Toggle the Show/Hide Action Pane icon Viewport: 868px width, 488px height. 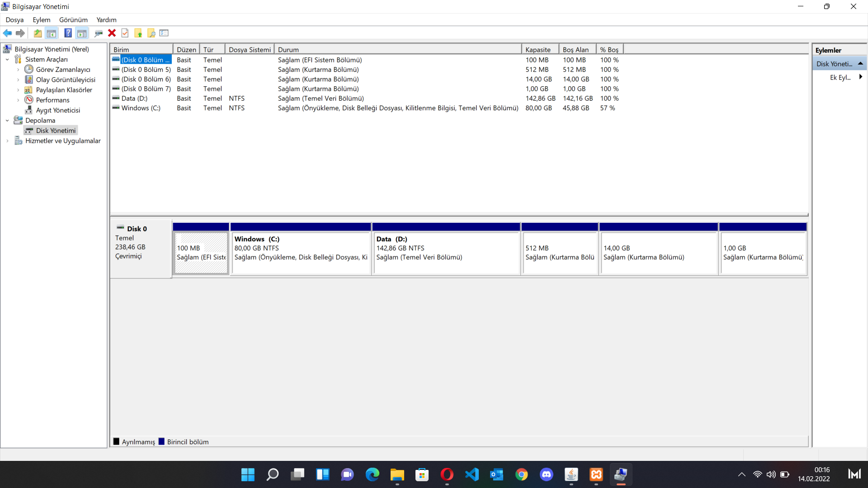82,33
